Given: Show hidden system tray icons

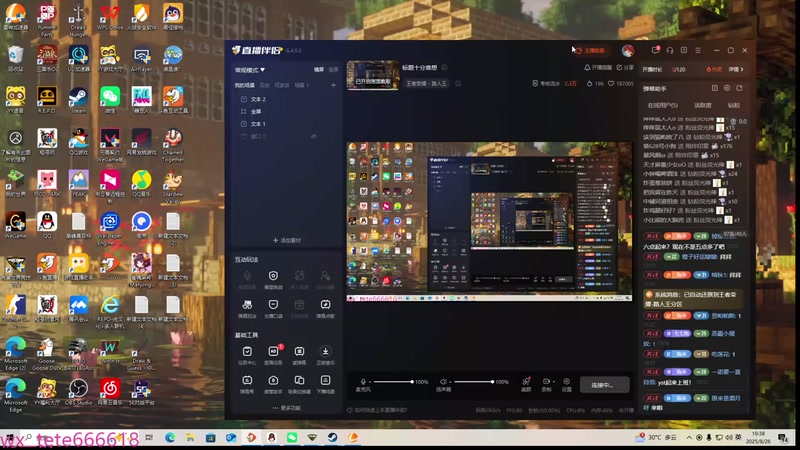Looking at the screenshot, I should [689, 437].
